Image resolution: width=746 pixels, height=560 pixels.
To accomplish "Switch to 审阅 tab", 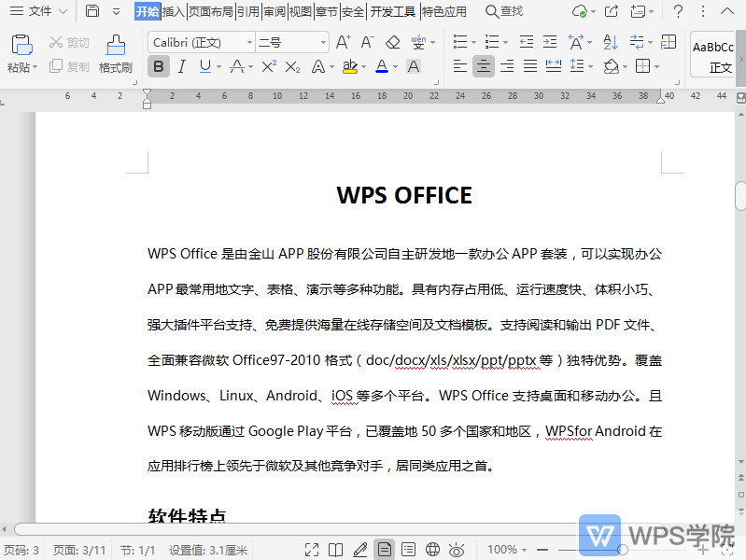I will pyautogui.click(x=274, y=11).
